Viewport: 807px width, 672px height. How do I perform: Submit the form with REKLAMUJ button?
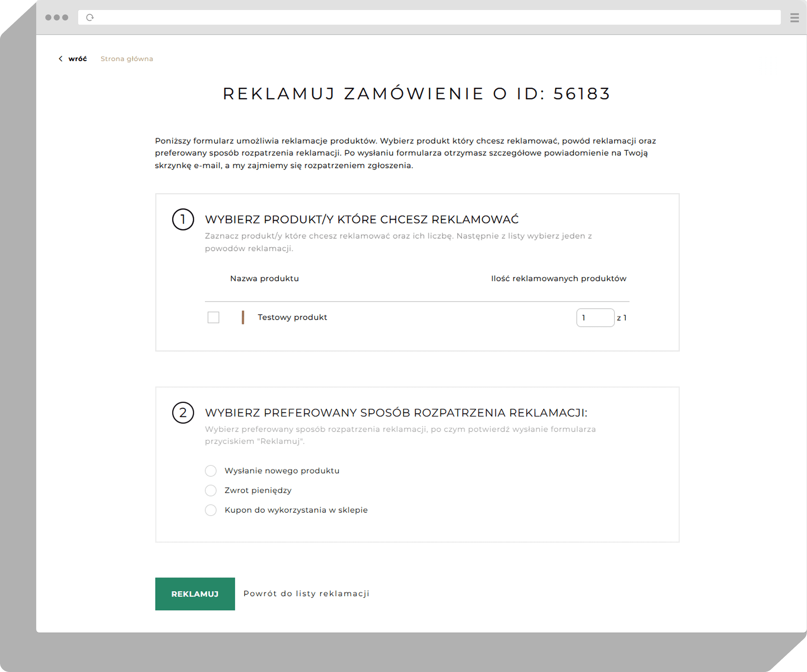point(195,594)
